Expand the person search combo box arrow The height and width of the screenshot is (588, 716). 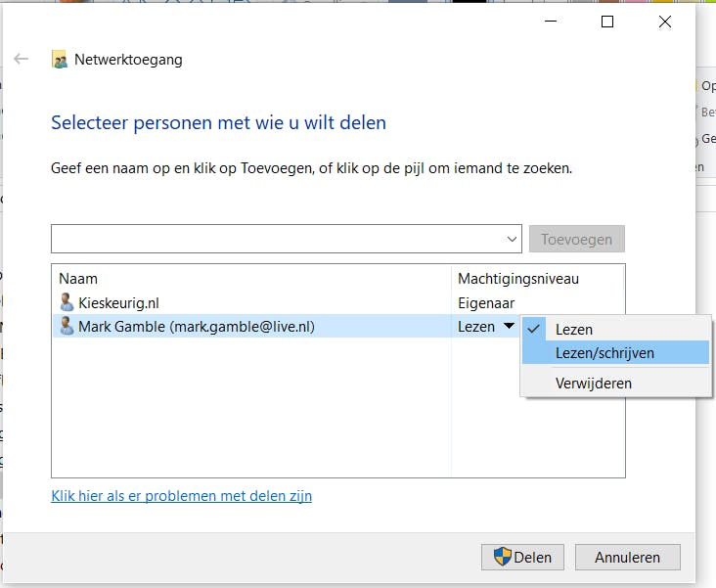tap(514, 239)
